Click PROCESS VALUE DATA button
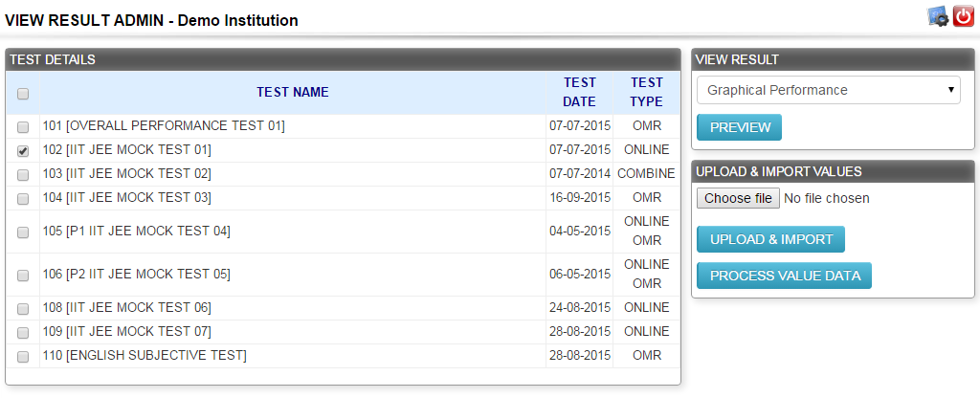This screenshot has width=980, height=398. pyautogui.click(x=784, y=276)
